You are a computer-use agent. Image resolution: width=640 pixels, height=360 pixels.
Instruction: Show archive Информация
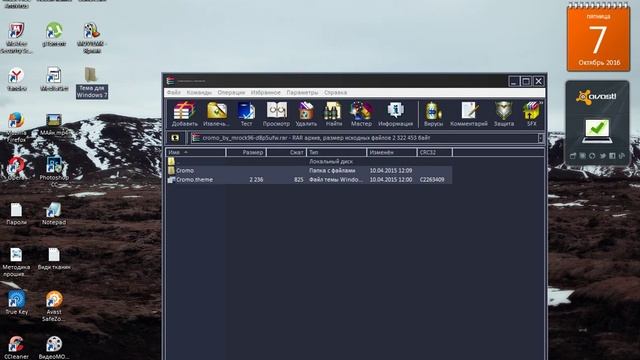[396, 114]
